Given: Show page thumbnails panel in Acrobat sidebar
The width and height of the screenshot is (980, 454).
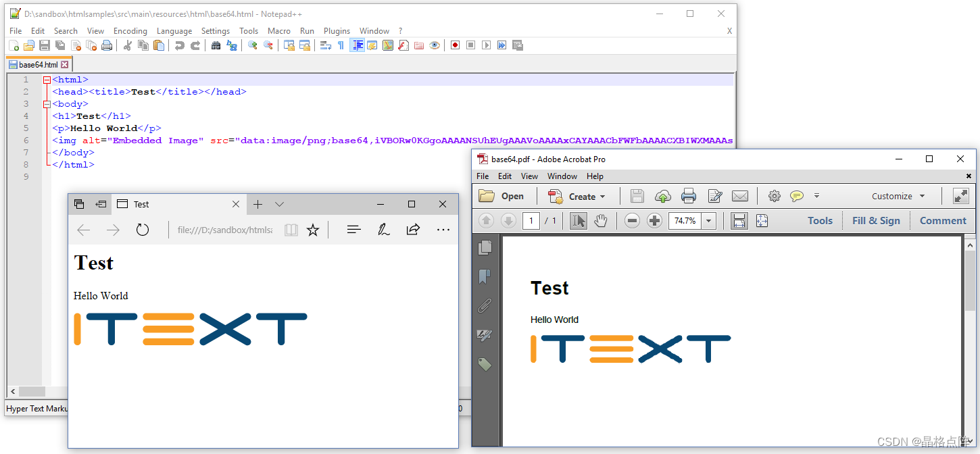Looking at the screenshot, I should [x=485, y=248].
